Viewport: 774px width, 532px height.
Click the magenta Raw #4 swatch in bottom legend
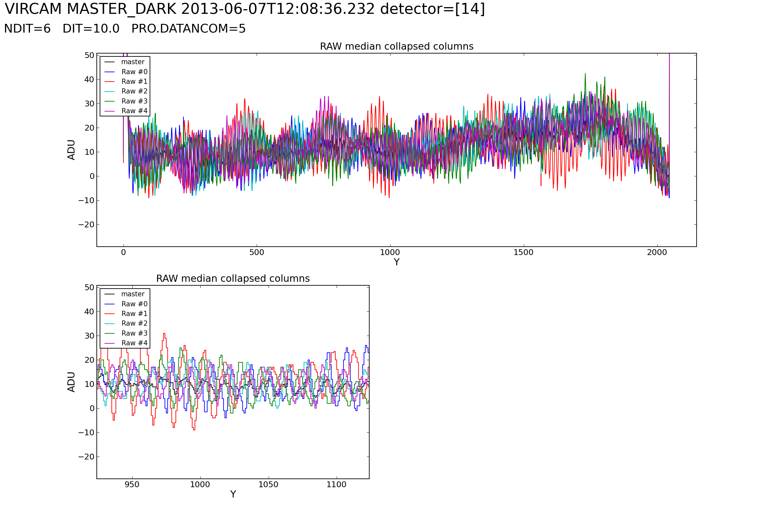coord(109,343)
